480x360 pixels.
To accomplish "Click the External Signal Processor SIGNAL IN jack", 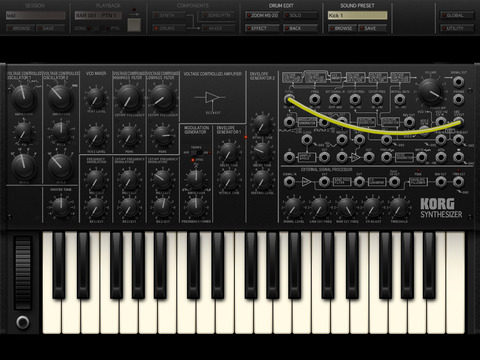I will tap(289, 182).
